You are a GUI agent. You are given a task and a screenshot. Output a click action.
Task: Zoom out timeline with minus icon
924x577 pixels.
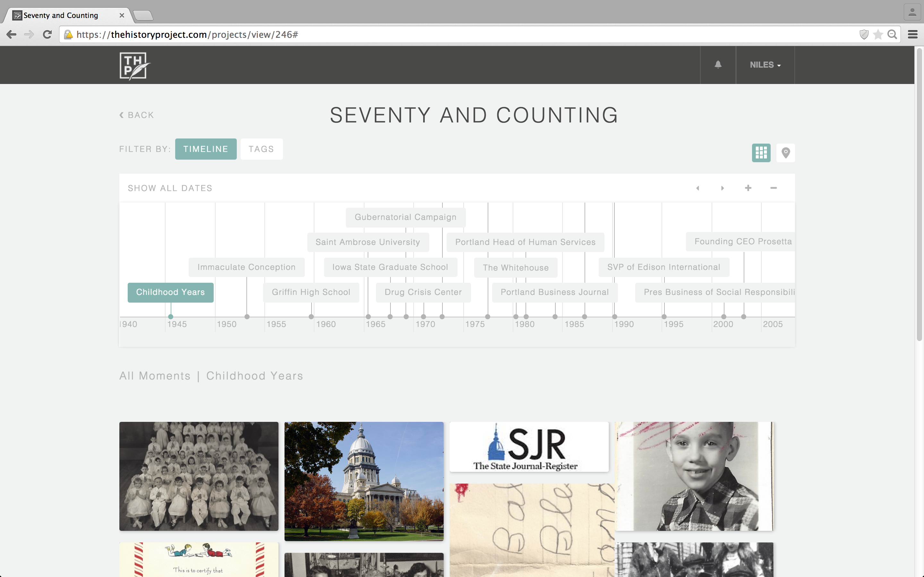[773, 188]
